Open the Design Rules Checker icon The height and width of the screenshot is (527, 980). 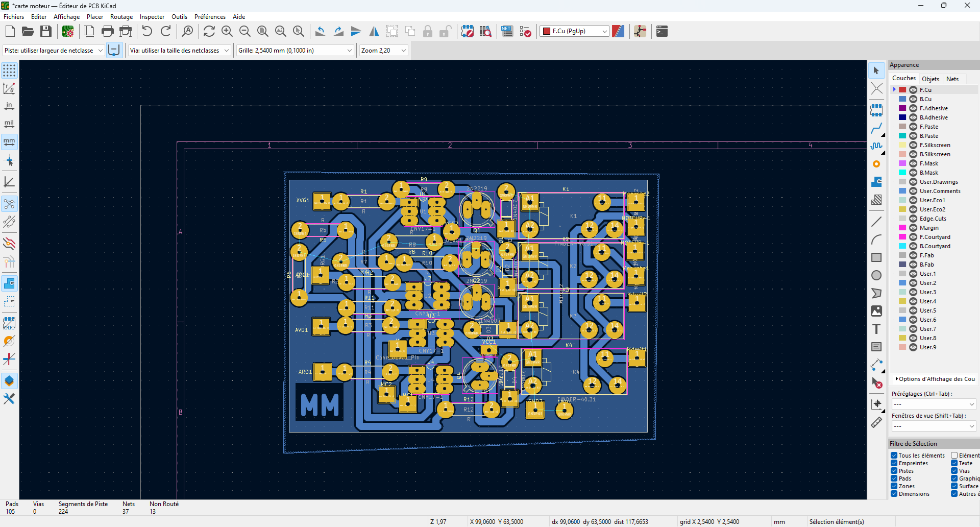[525, 32]
